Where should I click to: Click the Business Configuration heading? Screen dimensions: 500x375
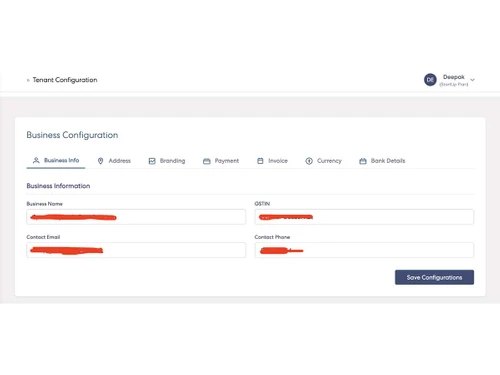click(72, 135)
